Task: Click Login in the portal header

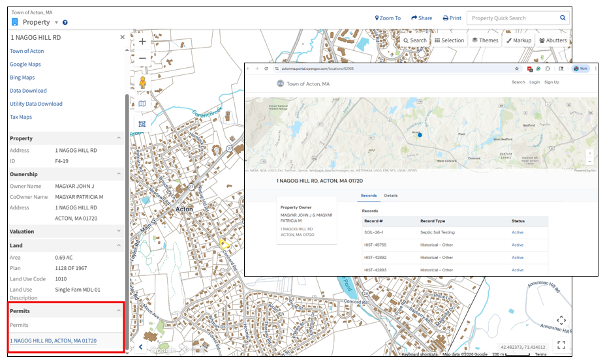Action: (535, 82)
